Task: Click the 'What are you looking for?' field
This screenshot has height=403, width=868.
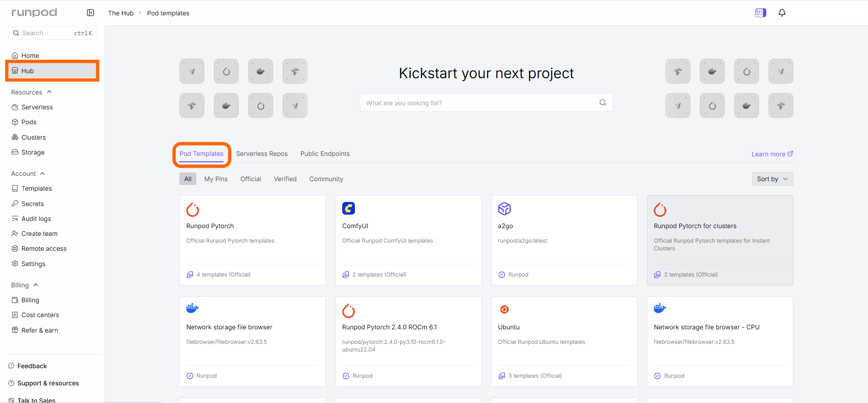Action: point(486,103)
